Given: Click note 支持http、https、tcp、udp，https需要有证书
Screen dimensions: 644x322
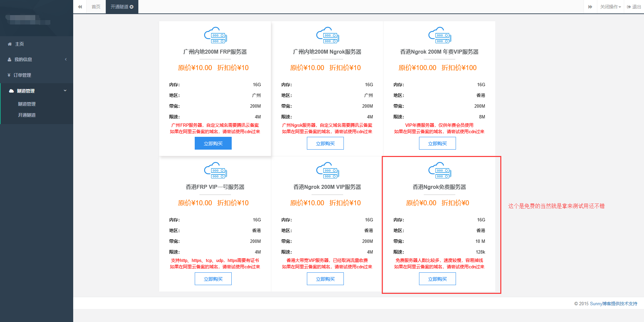Looking at the screenshot, I should tap(215, 260).
